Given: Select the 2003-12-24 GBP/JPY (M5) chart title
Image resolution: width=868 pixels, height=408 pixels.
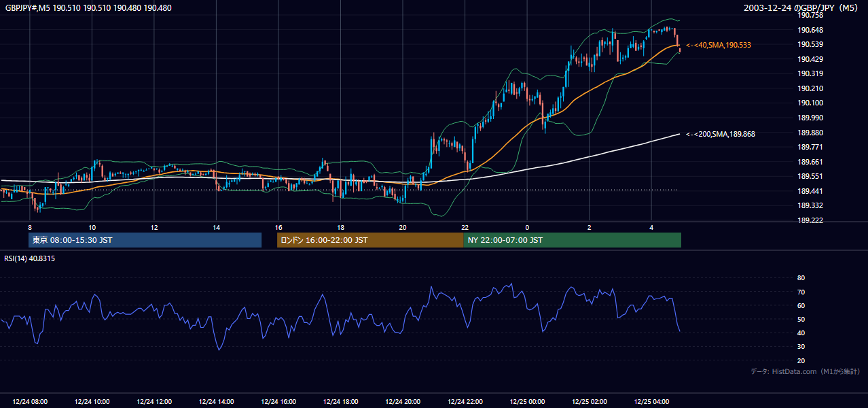Looking at the screenshot, I should point(802,8).
